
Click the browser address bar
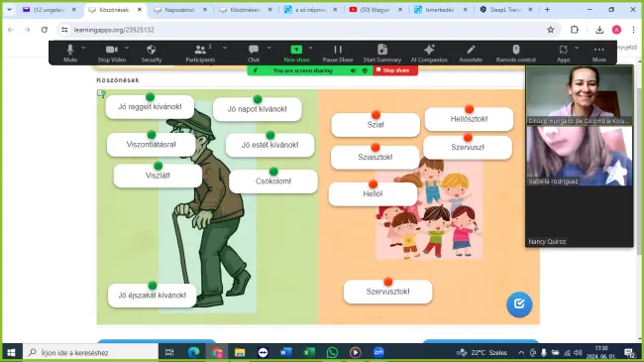tap(304, 30)
